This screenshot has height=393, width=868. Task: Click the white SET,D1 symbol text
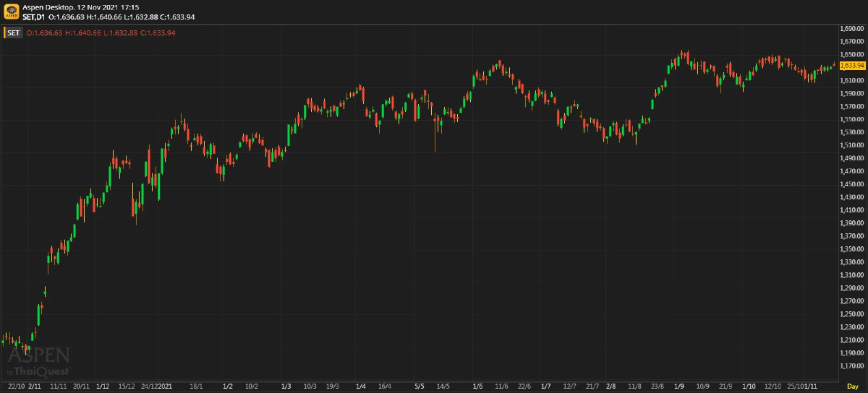coord(34,17)
